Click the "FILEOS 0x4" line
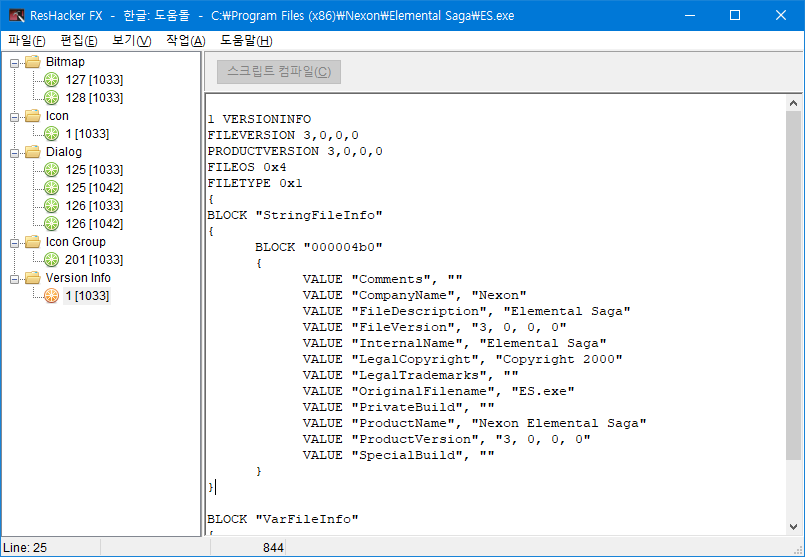This screenshot has width=805, height=557. 247,167
